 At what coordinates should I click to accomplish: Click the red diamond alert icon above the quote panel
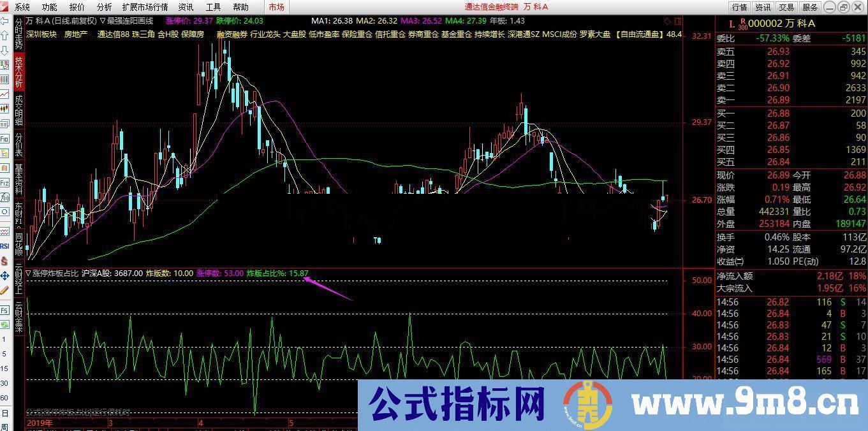point(666,21)
